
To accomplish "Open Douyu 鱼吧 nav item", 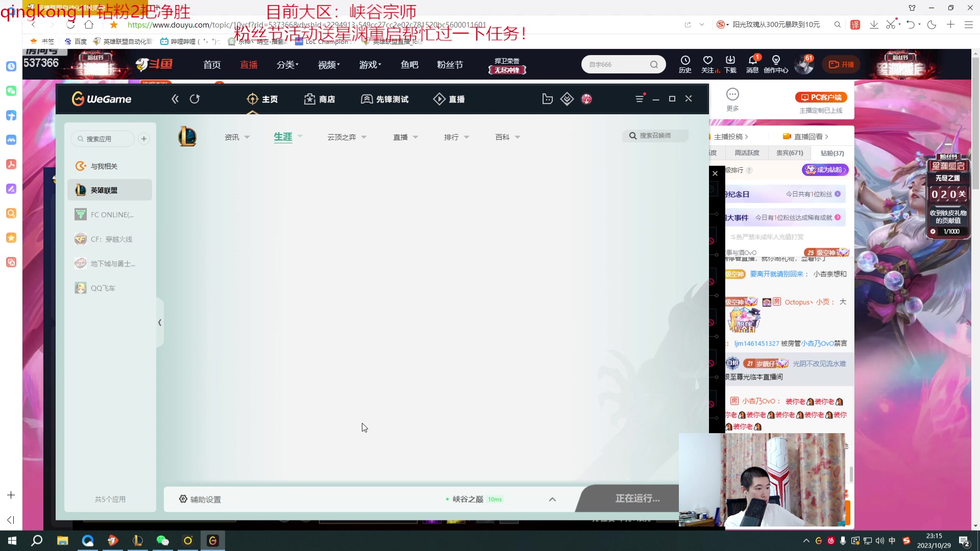I will 409,65.
